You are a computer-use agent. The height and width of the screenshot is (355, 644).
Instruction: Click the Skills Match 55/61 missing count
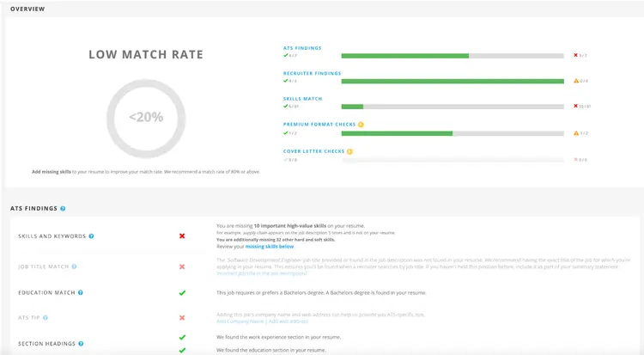585,106
